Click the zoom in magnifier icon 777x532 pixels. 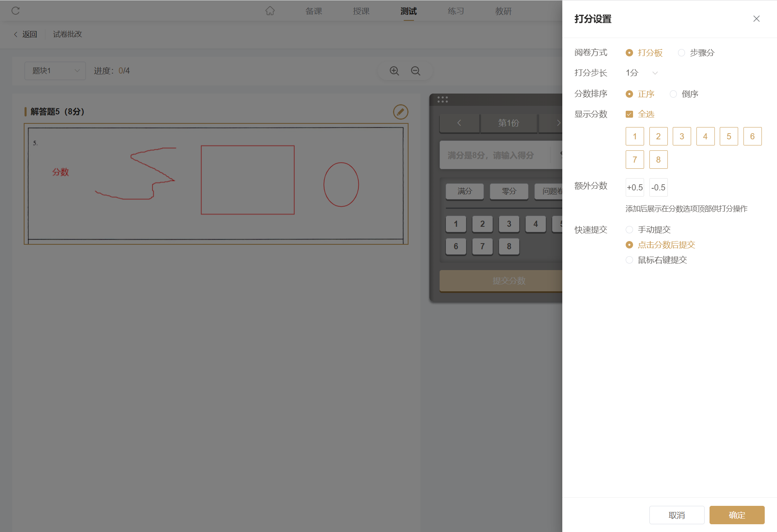coord(394,71)
